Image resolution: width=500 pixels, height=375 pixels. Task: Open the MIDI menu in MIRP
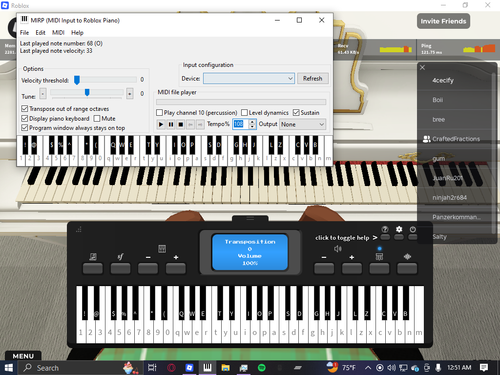point(58,33)
